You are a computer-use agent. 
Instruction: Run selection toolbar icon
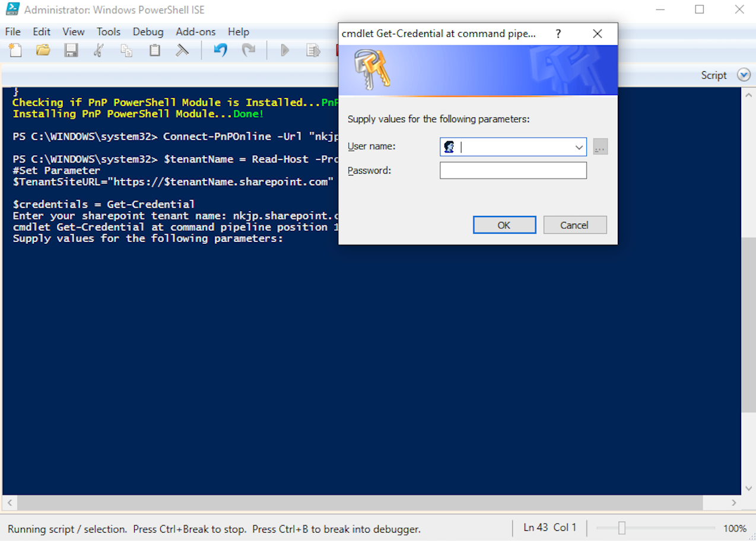click(x=313, y=50)
